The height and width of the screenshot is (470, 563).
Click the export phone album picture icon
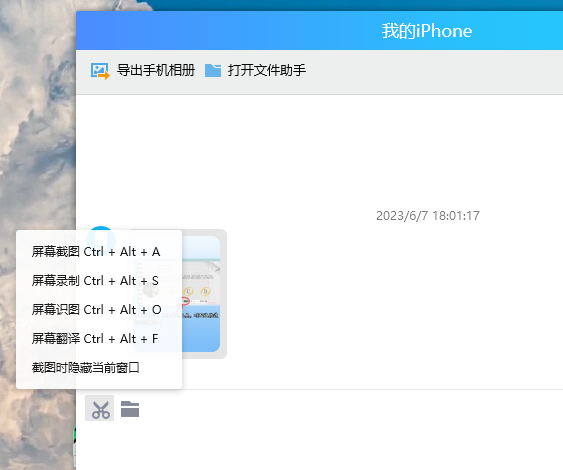coord(100,71)
